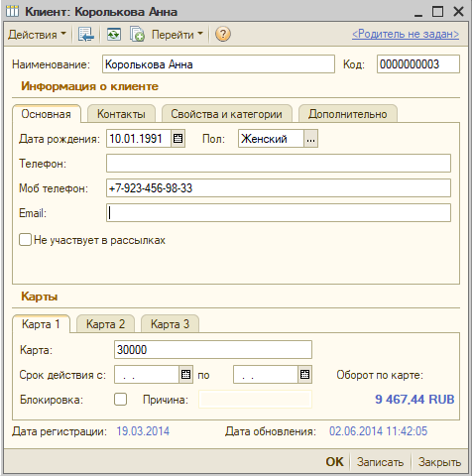
Task: Switch to the Контакты tab
Action: click(x=121, y=114)
